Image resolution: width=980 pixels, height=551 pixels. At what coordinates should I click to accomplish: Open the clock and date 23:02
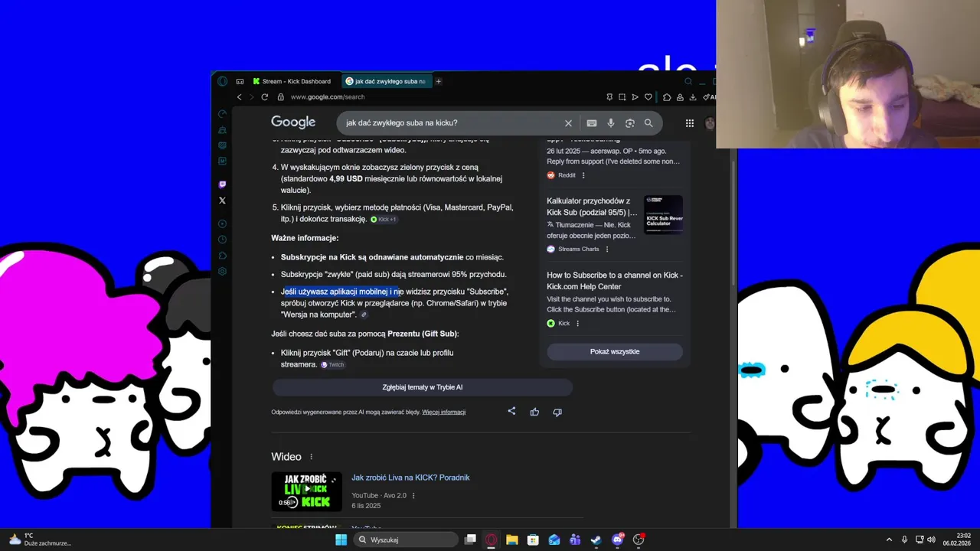coord(958,540)
